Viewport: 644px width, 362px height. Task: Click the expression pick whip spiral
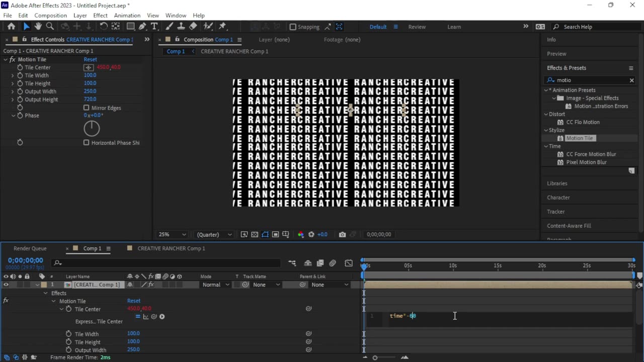click(x=154, y=317)
